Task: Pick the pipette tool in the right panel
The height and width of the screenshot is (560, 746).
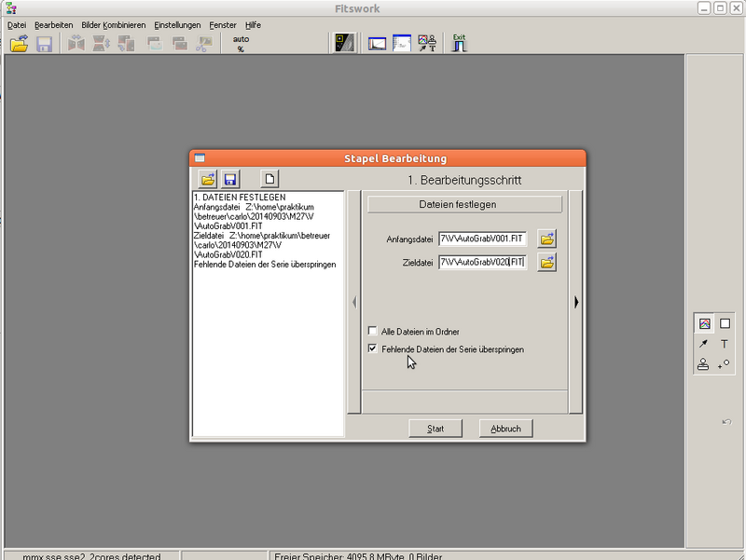Action: pyautogui.click(x=703, y=344)
